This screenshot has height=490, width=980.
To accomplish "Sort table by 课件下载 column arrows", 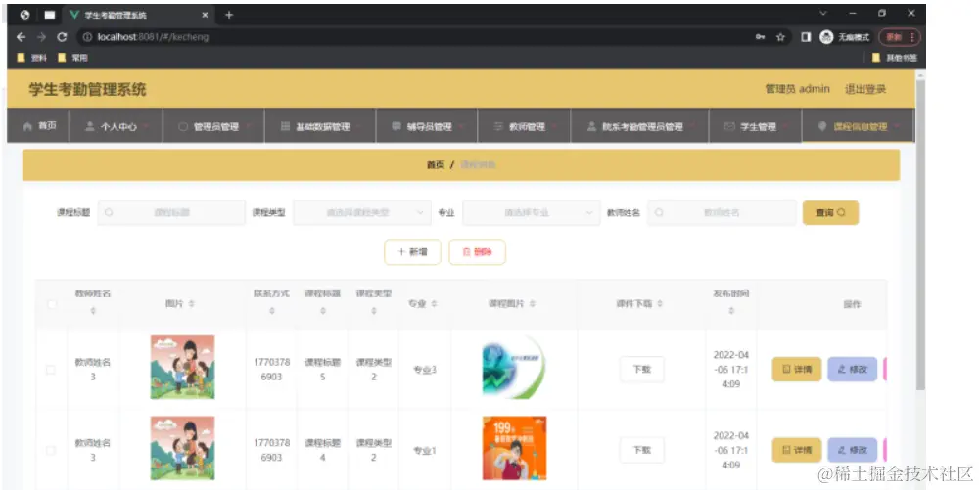I will (660, 303).
